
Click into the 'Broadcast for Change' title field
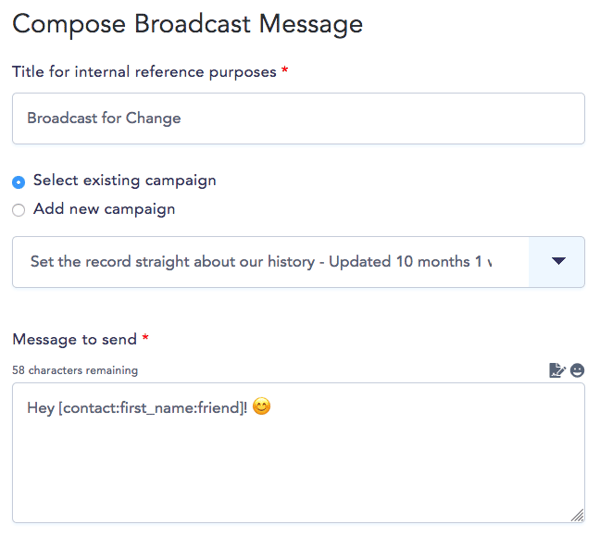point(298,118)
